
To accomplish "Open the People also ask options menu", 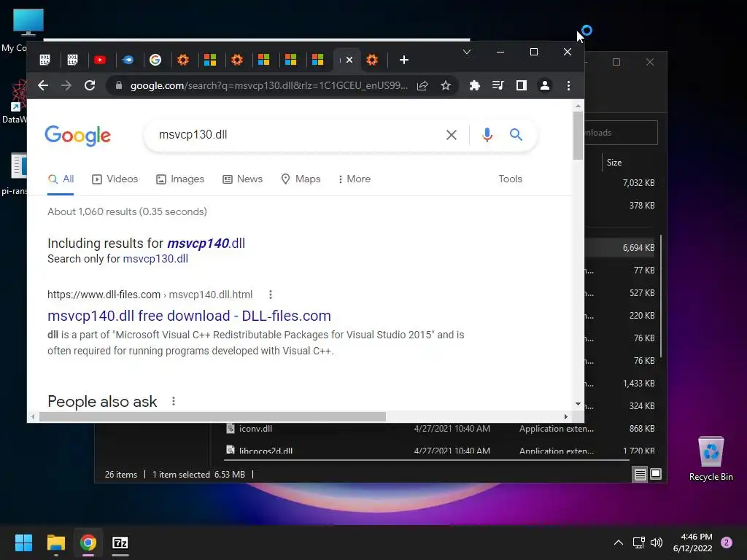I will (x=174, y=402).
